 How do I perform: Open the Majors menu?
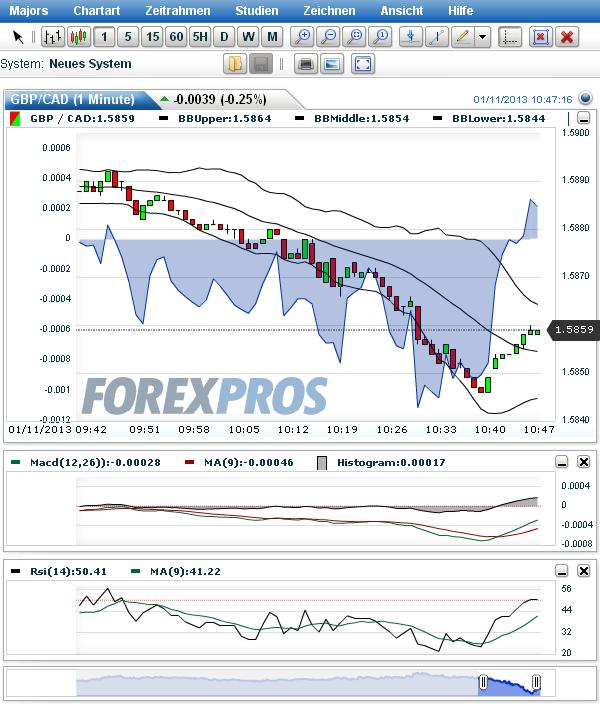[28, 11]
